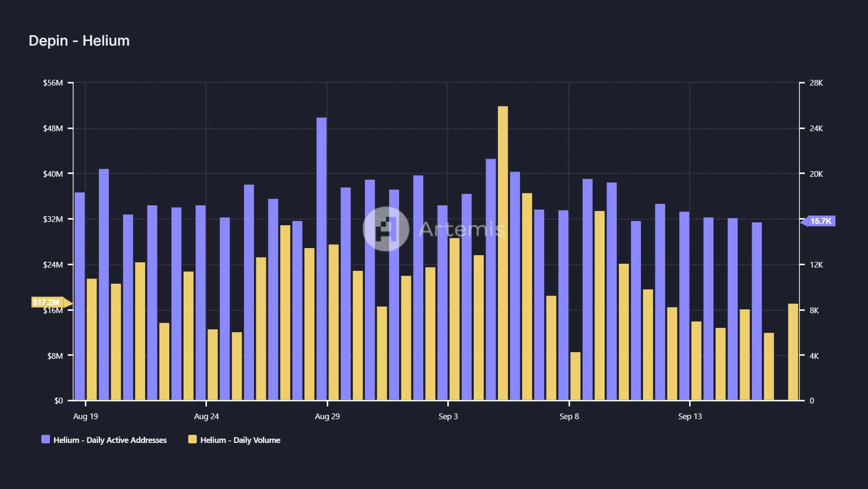Click the "$24M" volume axis label
This screenshot has height=489, width=868.
click(x=53, y=265)
